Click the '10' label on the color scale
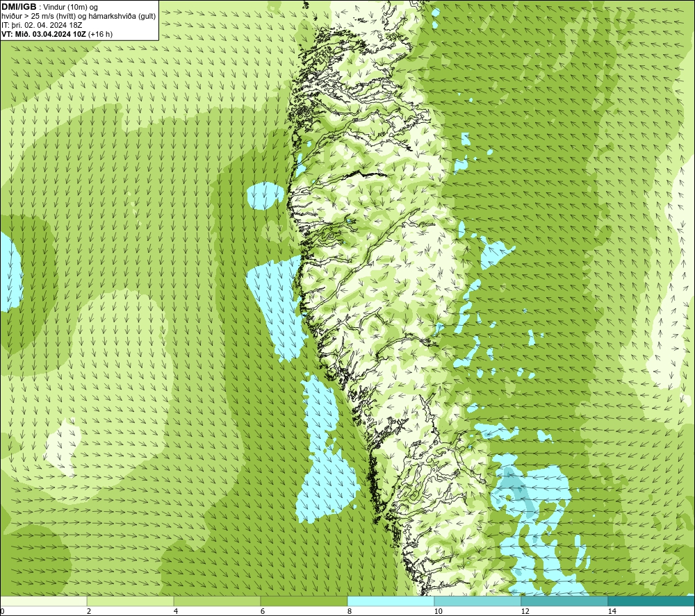This screenshot has height=616, width=695. (x=438, y=611)
